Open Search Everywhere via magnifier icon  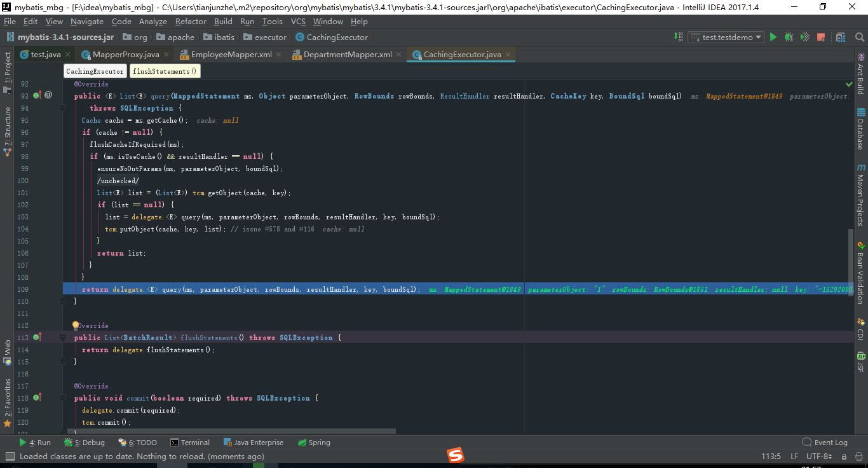(860, 38)
